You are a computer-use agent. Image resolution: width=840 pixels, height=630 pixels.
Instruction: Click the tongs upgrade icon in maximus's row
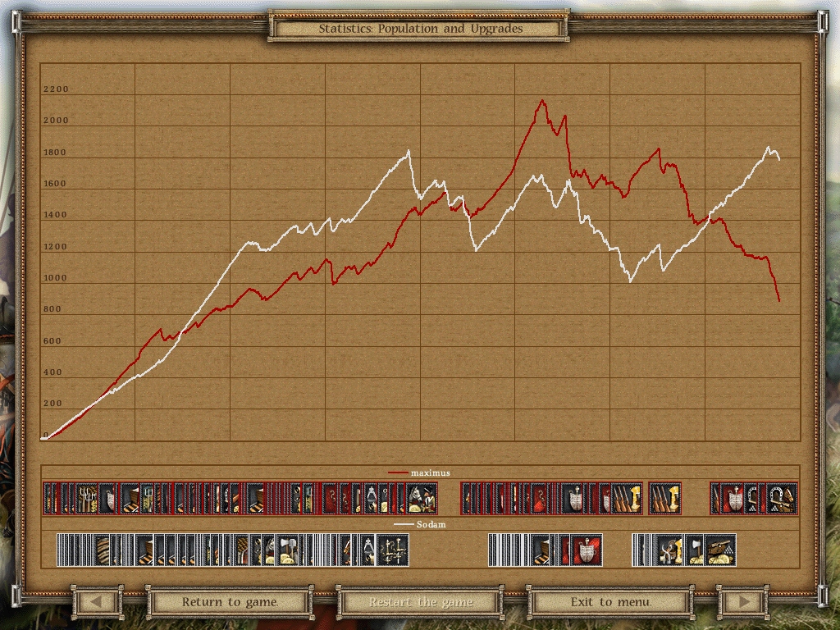point(371,498)
